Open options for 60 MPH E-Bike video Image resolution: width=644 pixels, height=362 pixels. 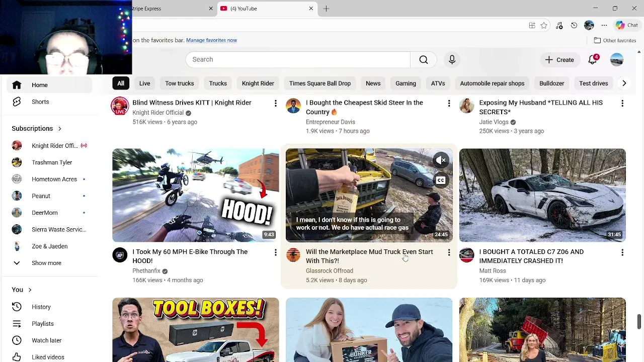[275, 252]
